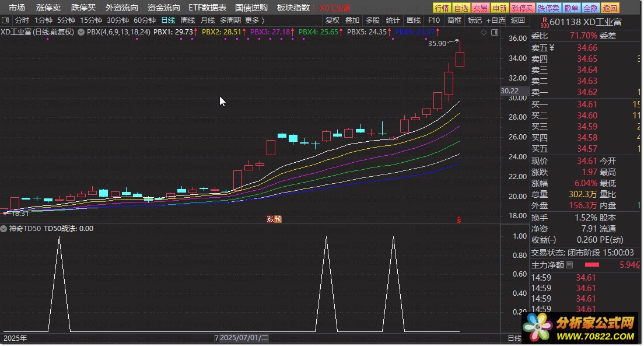
Task: Click the 多股 toolbar item
Action: pyautogui.click(x=373, y=20)
